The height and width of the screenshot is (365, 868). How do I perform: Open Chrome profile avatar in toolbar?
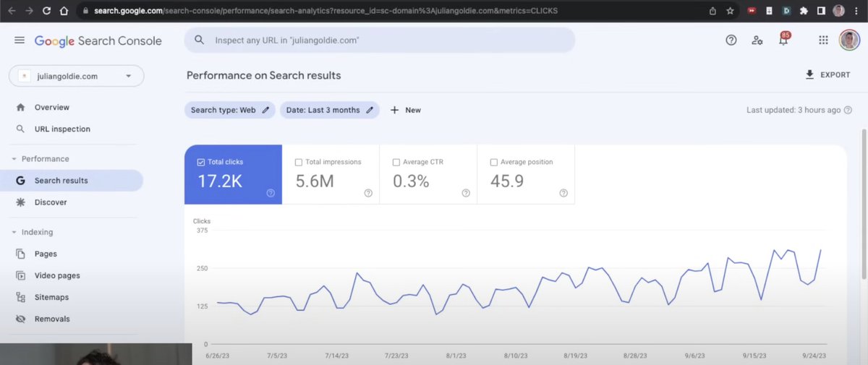click(838, 11)
